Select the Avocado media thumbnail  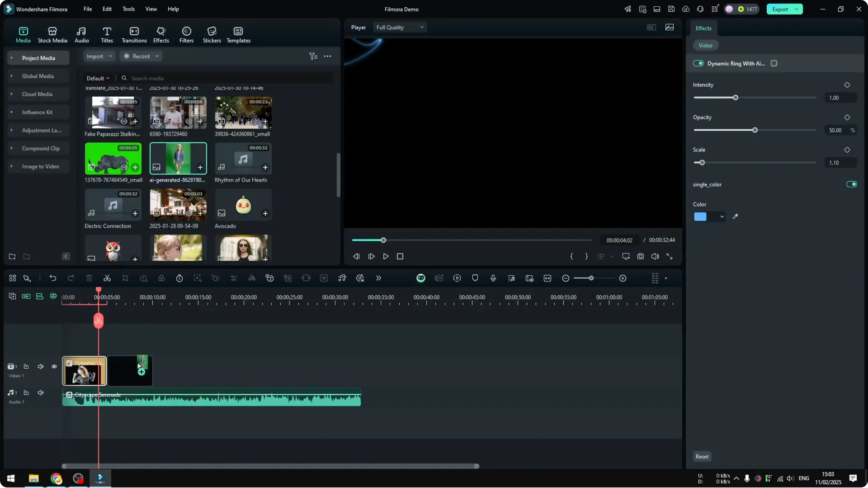(x=243, y=206)
